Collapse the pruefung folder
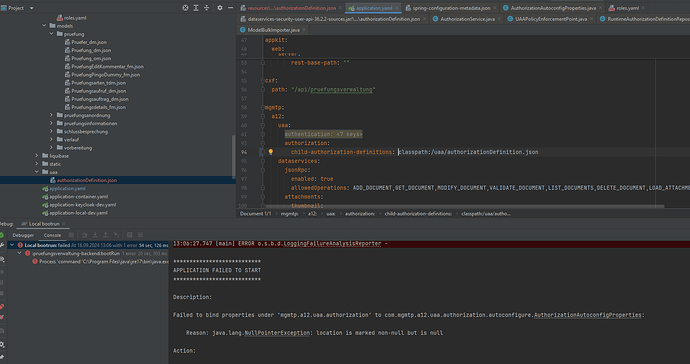 click(x=51, y=34)
